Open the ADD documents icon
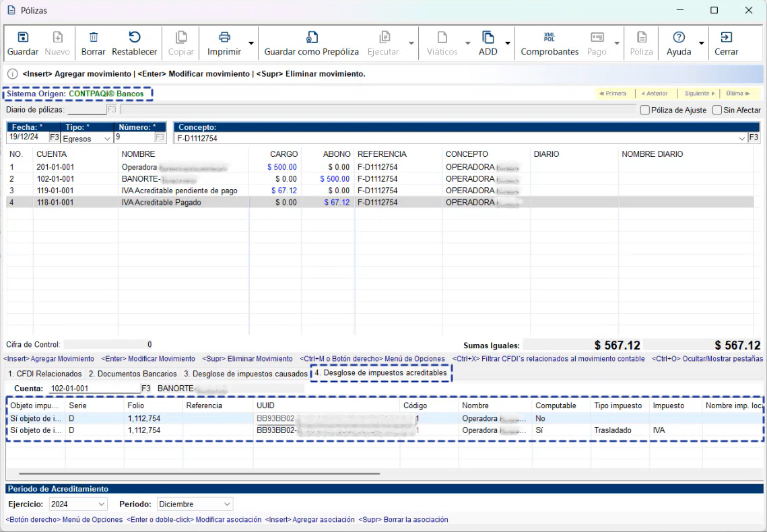This screenshot has width=767, height=532. coord(488,38)
